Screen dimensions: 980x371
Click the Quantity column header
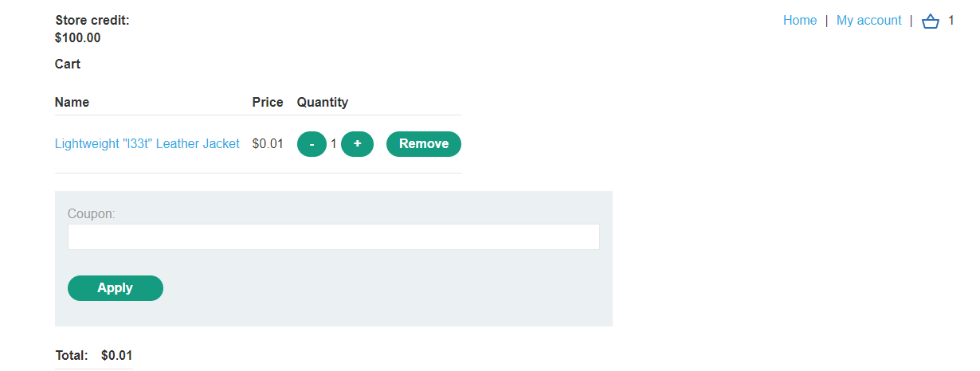coord(322,102)
